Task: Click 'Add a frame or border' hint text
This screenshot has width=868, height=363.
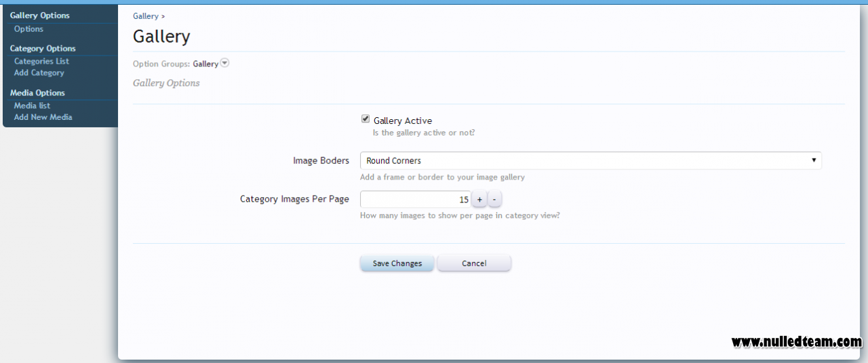Action: [x=442, y=177]
